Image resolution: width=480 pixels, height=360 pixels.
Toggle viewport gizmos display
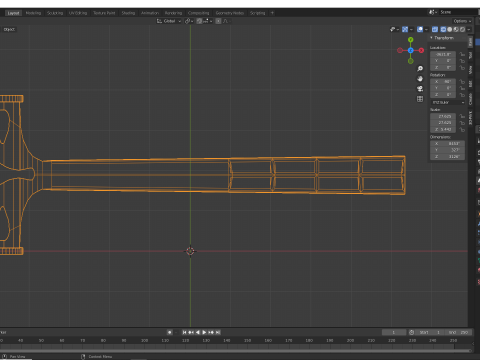[x=405, y=29]
